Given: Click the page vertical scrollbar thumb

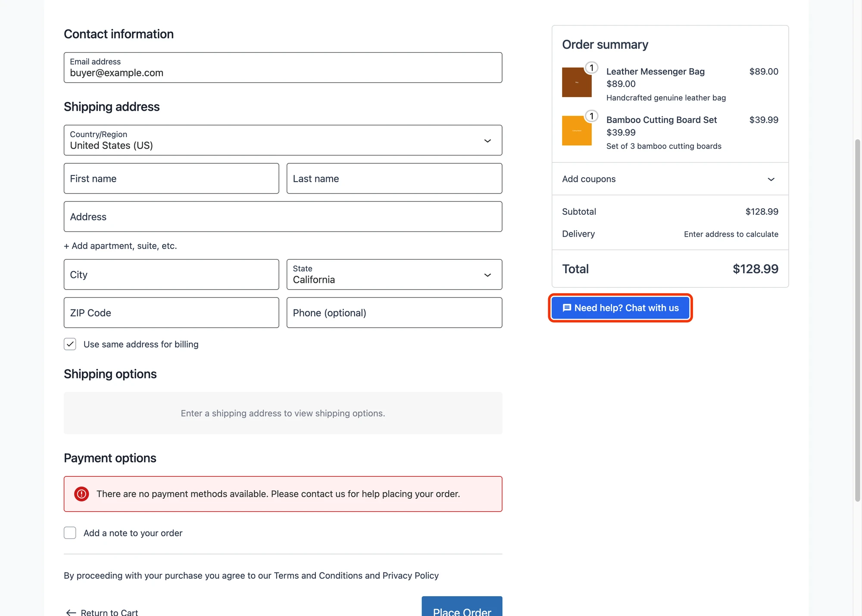Looking at the screenshot, I should coord(857,320).
